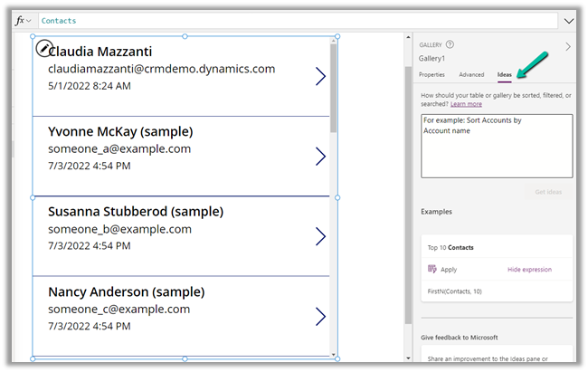Click the arrow next to Claudia Mazzanti
This screenshot has width=588, height=372.
coord(320,77)
